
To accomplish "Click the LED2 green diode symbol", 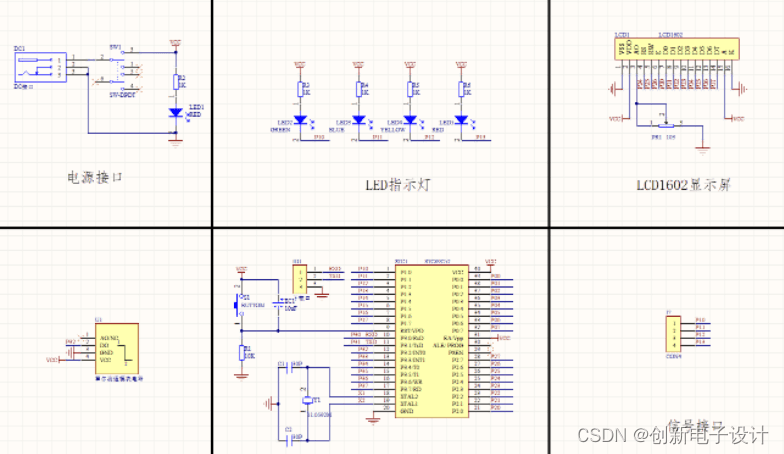I will [300, 120].
